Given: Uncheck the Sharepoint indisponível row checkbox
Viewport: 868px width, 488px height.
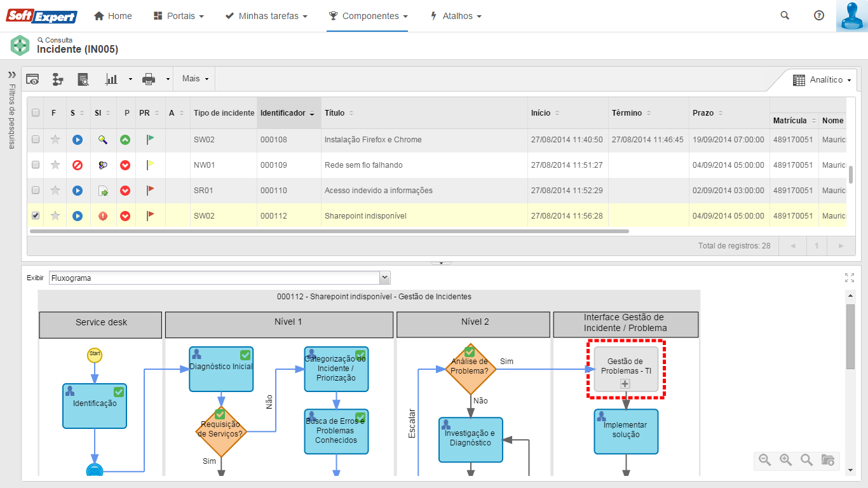Looking at the screenshot, I should 36,215.
